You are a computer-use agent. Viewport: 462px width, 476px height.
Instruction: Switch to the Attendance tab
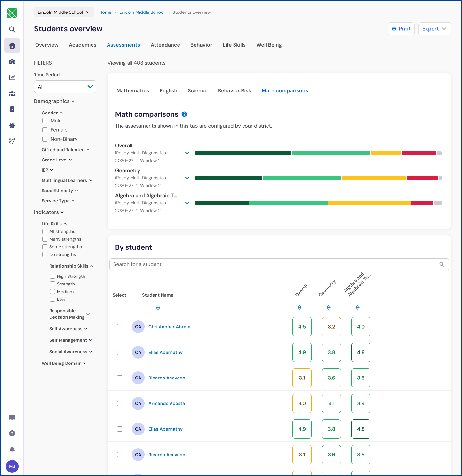[165, 45]
